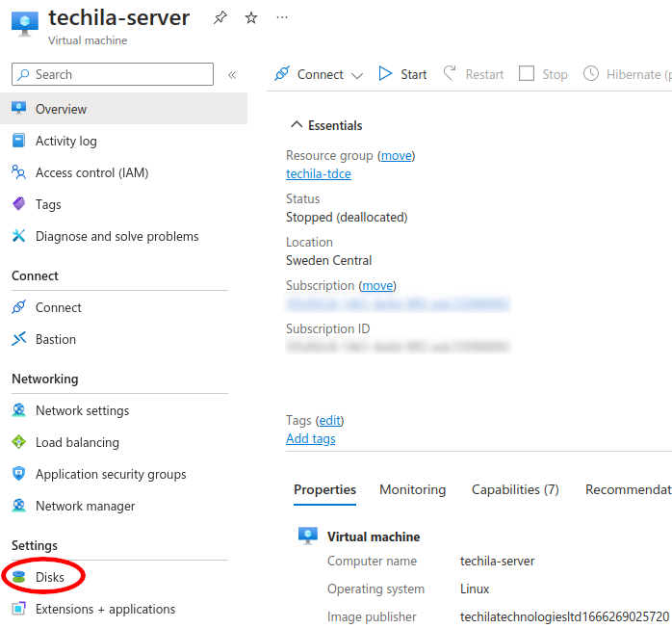Open Diagnose and solve problems
Image resolution: width=672 pixels, height=628 pixels.
click(x=116, y=236)
